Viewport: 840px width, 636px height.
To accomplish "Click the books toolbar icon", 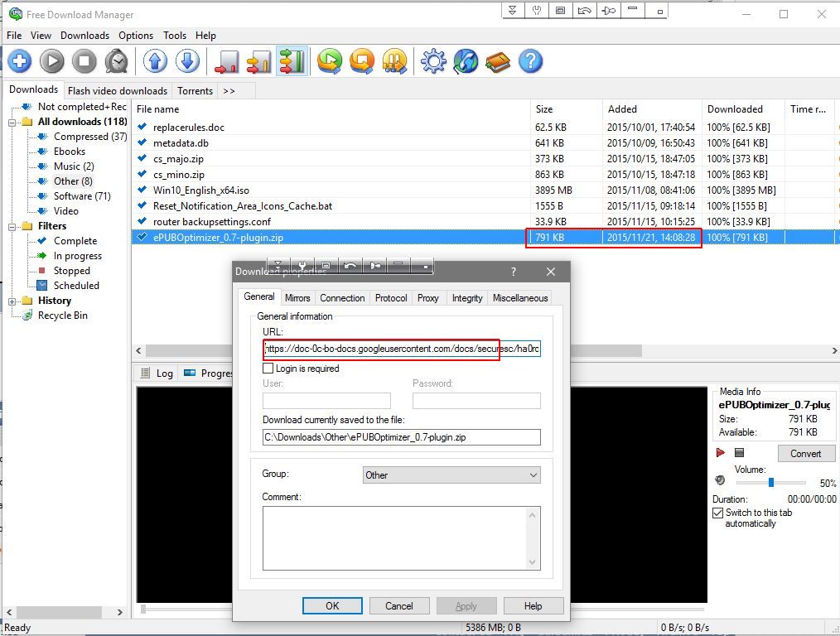I will [498, 61].
